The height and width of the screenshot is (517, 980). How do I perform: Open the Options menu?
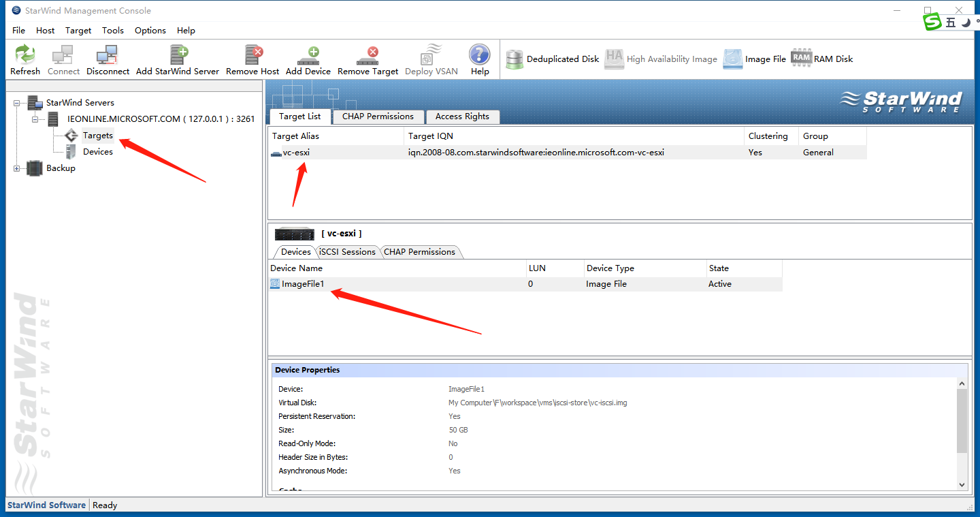150,30
